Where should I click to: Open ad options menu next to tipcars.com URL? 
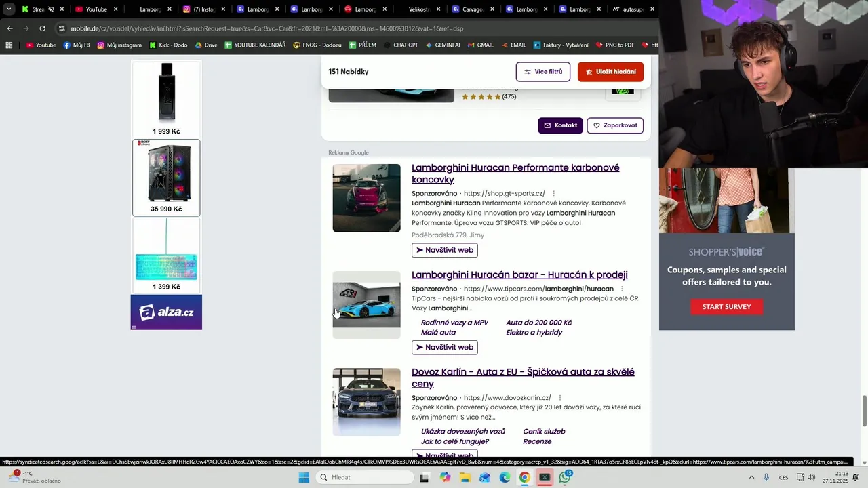(622, 289)
